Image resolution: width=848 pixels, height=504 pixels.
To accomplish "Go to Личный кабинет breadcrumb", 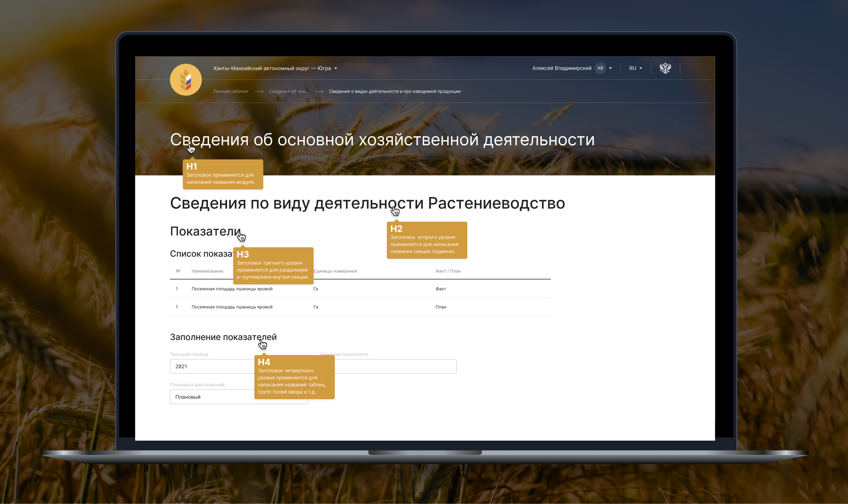I will 231,91.
